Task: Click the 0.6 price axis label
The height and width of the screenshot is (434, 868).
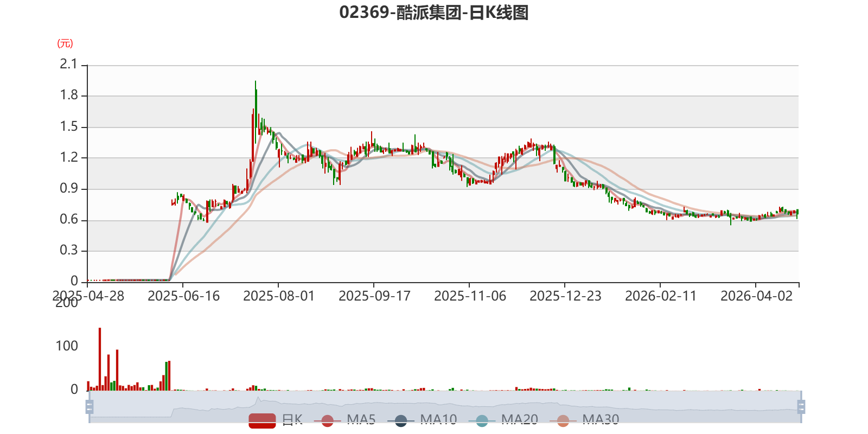Action: tap(69, 220)
